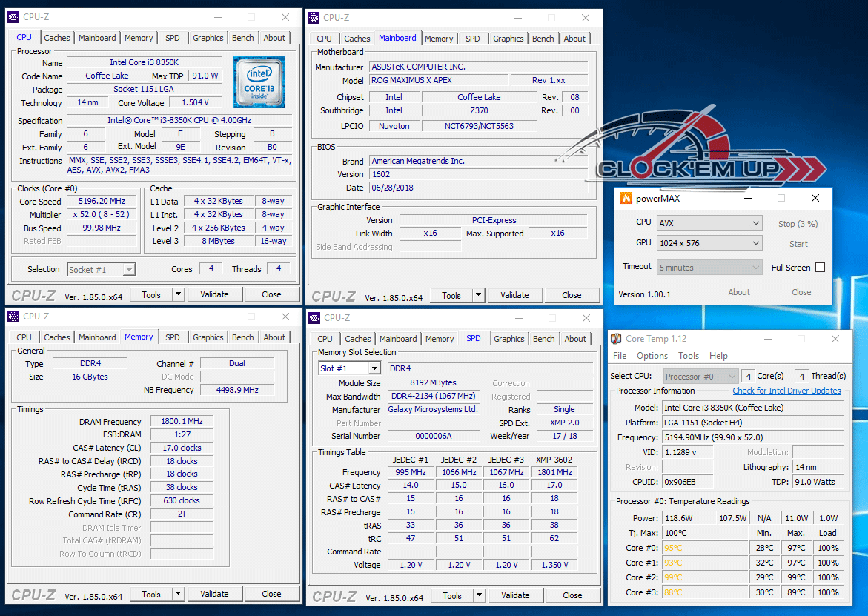Click the CPU-Z title icon in the SPD window

(x=314, y=318)
